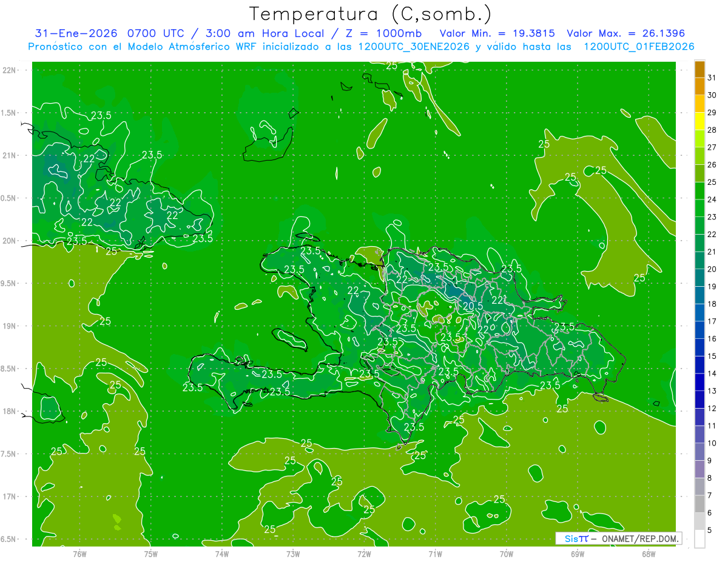Click "Valor Max. = 26.1396" in header
728x562 pixels.
(x=625, y=33)
